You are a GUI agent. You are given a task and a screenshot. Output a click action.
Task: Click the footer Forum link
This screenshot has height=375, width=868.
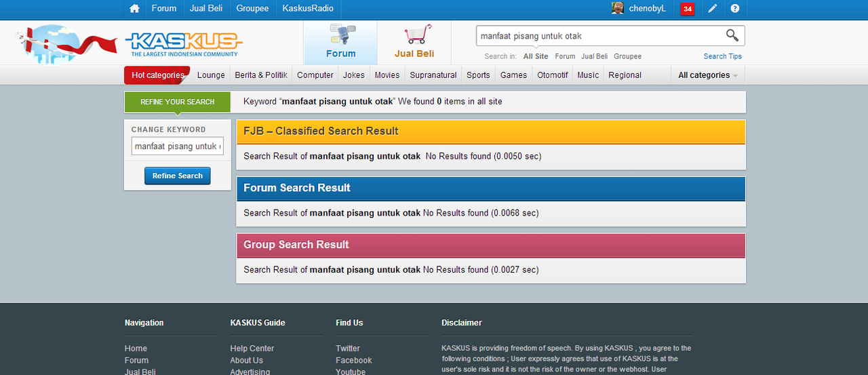(136, 361)
